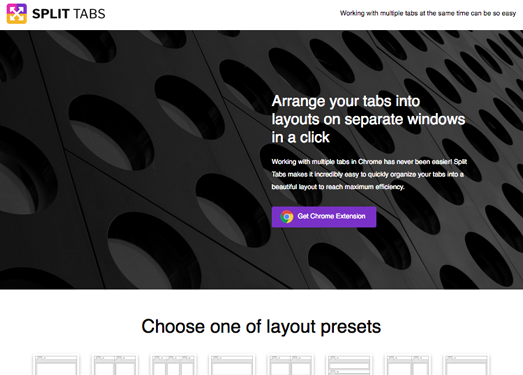523x375 pixels.
Task: Select the second preset with two columns
Action: pyautogui.click(x=115, y=365)
